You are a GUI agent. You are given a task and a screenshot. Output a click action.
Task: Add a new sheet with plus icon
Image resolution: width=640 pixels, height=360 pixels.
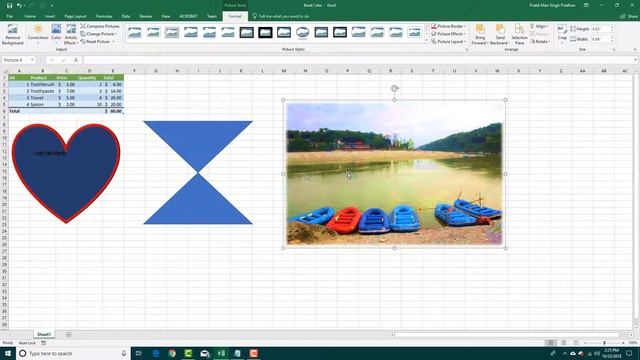[68, 335]
